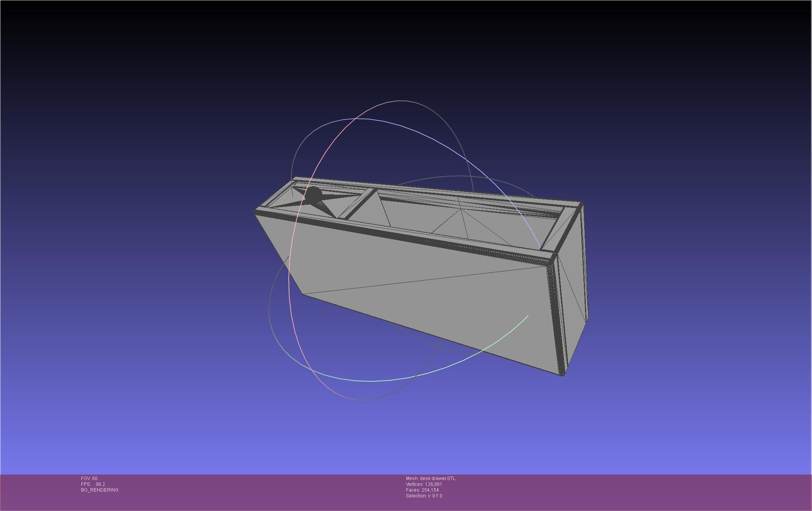Click the dark sphere inside the drawer
The width and height of the screenshot is (812, 511).
pos(313,194)
